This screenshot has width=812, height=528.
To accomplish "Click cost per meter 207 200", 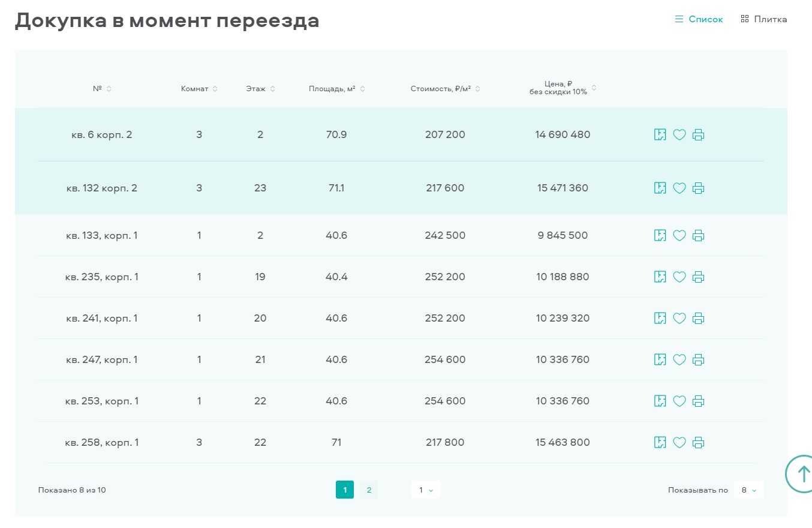I will 445,135.
